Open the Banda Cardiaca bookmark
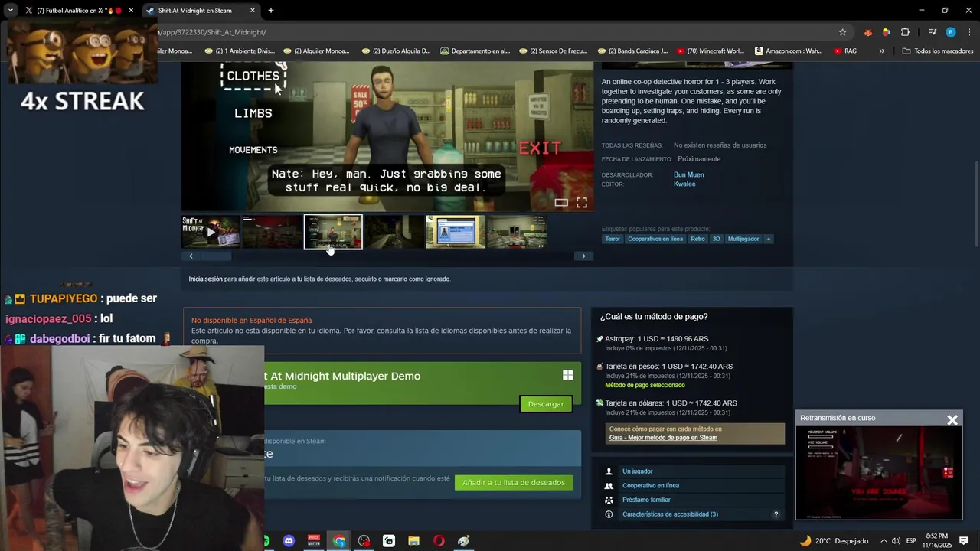The width and height of the screenshot is (980, 551). click(x=632, y=51)
